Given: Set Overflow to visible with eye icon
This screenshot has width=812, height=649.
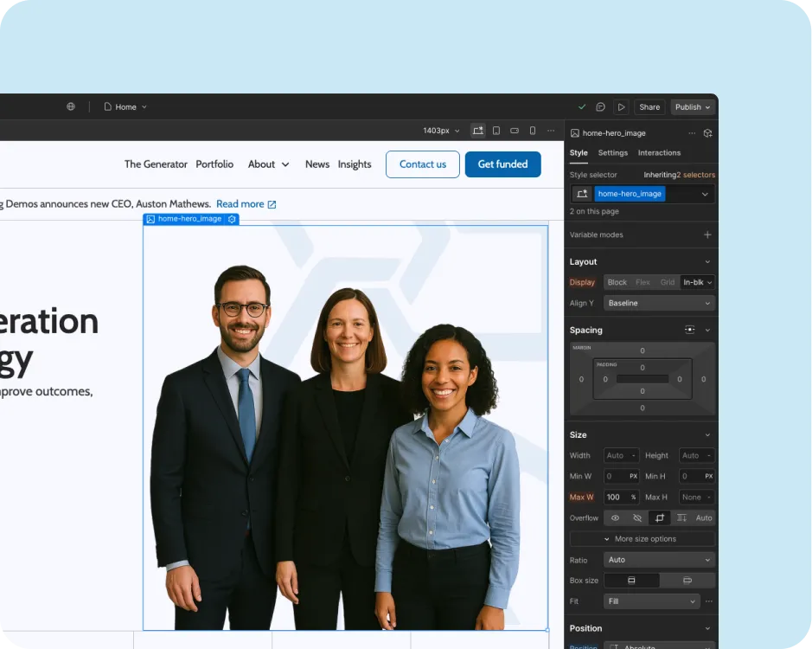Looking at the screenshot, I should (615, 517).
